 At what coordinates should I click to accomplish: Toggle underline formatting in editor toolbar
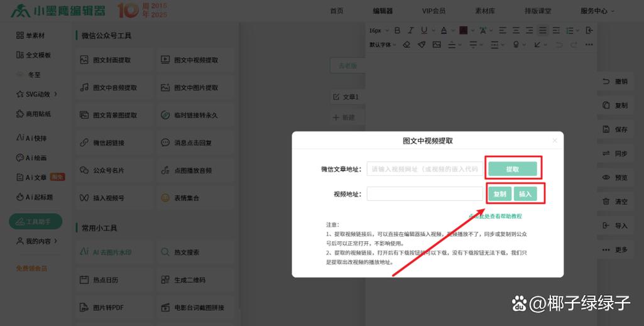(x=424, y=30)
